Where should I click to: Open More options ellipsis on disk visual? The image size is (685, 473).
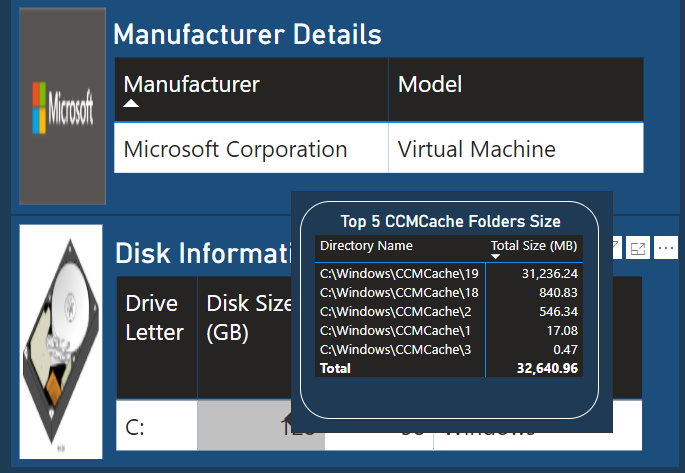tap(666, 248)
